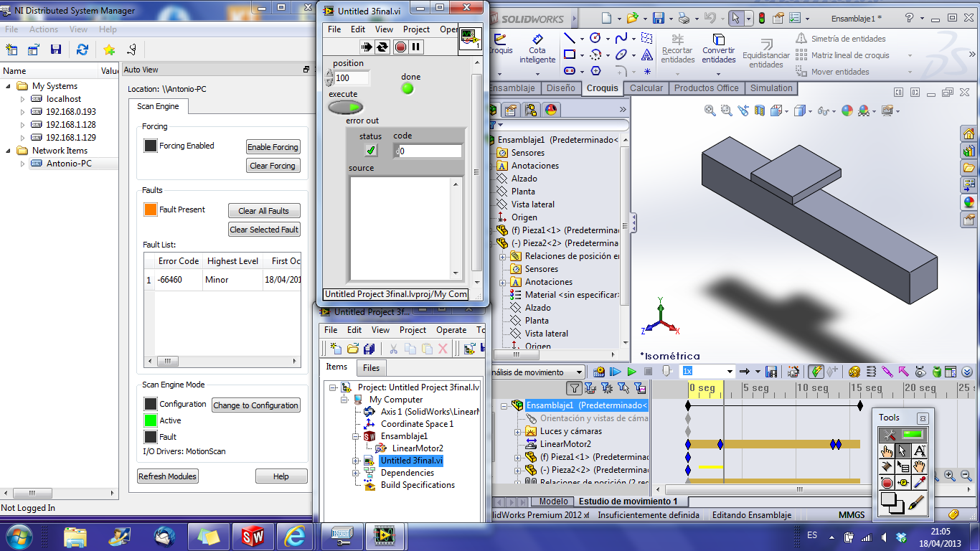Click the Configuration mode indicator box
Viewport: 980px width, 551px height.
pyautogui.click(x=150, y=404)
